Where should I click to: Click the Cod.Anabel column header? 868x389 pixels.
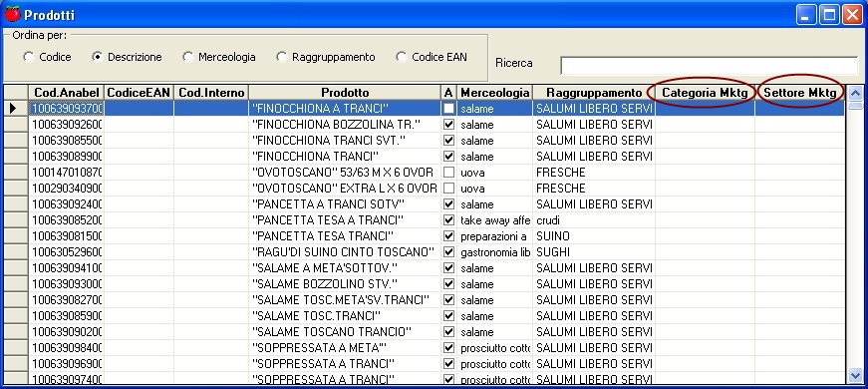tap(66, 93)
